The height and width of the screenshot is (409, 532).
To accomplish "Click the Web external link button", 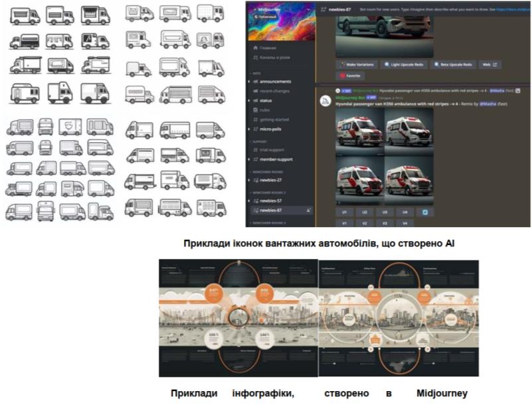I will (489, 64).
